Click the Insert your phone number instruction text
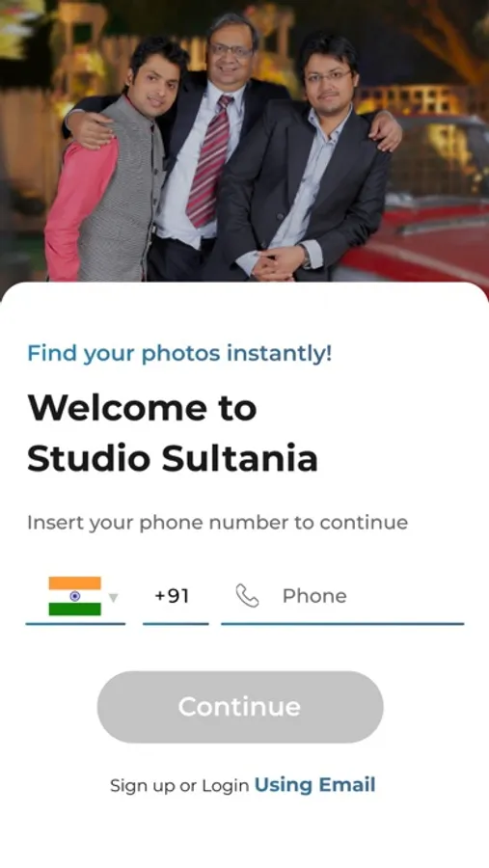Image resolution: width=489 pixels, height=868 pixels. pos(217,523)
